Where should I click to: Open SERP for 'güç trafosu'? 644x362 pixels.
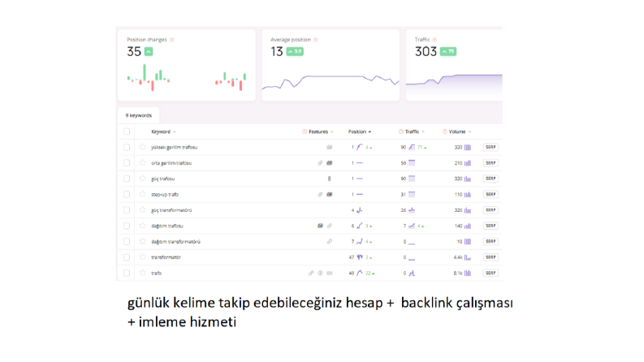click(x=491, y=179)
